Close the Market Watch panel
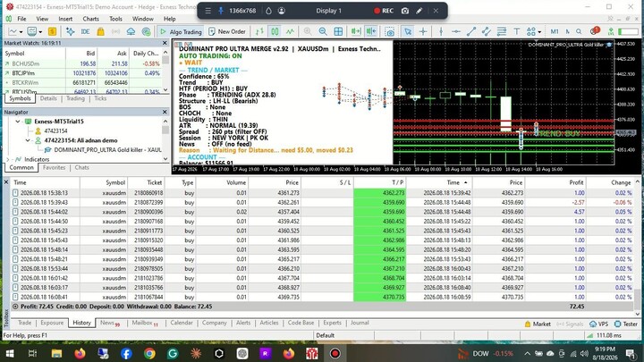This screenshot has height=362, width=644. click(165, 43)
